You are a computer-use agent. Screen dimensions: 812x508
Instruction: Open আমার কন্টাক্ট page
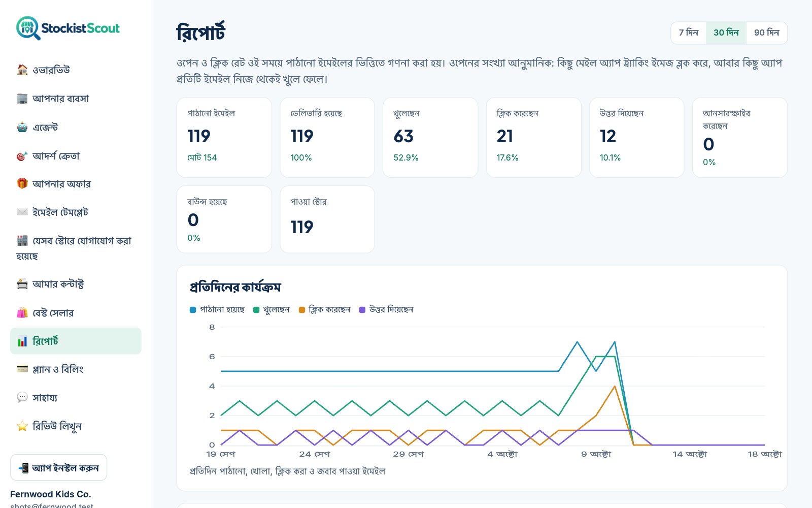click(76, 284)
